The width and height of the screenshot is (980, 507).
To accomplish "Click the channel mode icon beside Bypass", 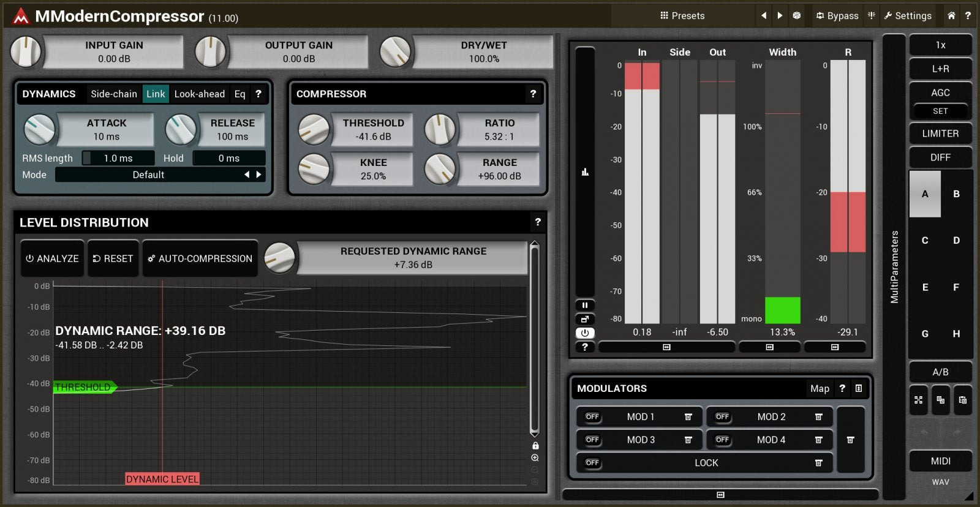I will tap(872, 16).
